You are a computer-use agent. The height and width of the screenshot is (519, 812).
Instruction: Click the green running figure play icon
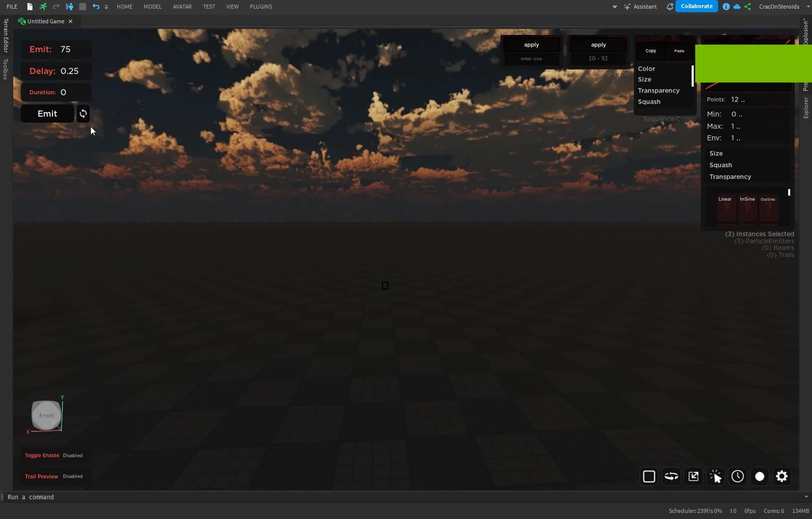pyautogui.click(x=43, y=6)
